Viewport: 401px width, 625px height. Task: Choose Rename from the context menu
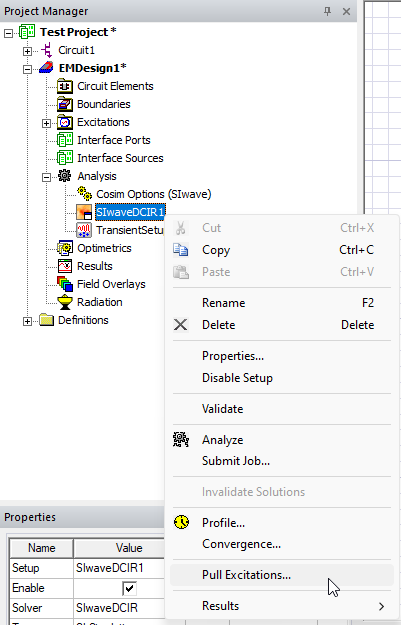282,303
